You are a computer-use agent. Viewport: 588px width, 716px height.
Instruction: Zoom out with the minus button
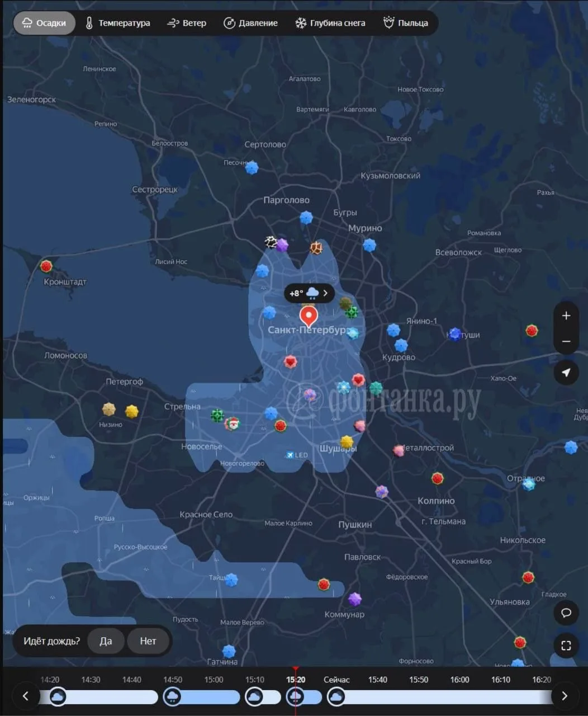566,341
